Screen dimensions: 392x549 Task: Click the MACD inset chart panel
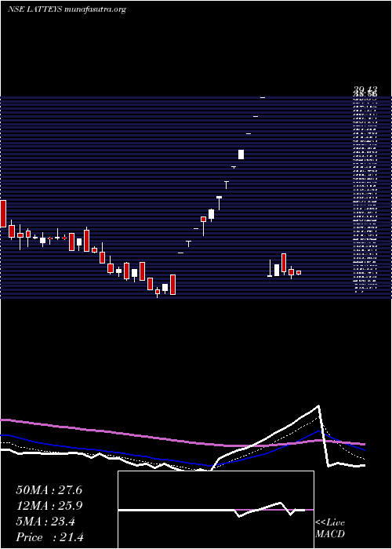click(x=216, y=510)
